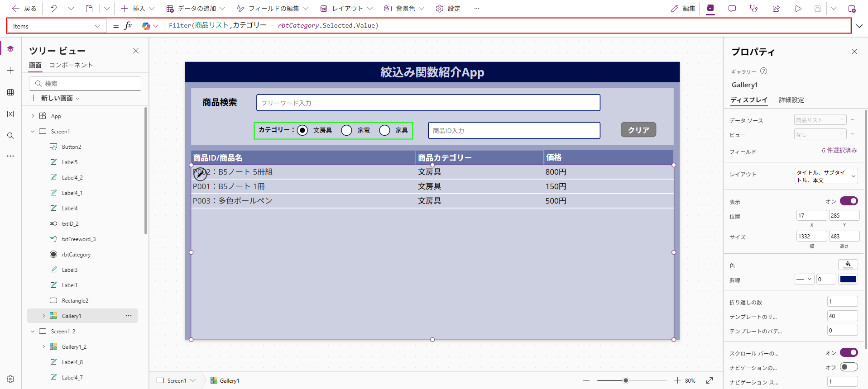Open the 詳細設定 tab in properties
Screen dimensions: 868x389
pos(791,100)
